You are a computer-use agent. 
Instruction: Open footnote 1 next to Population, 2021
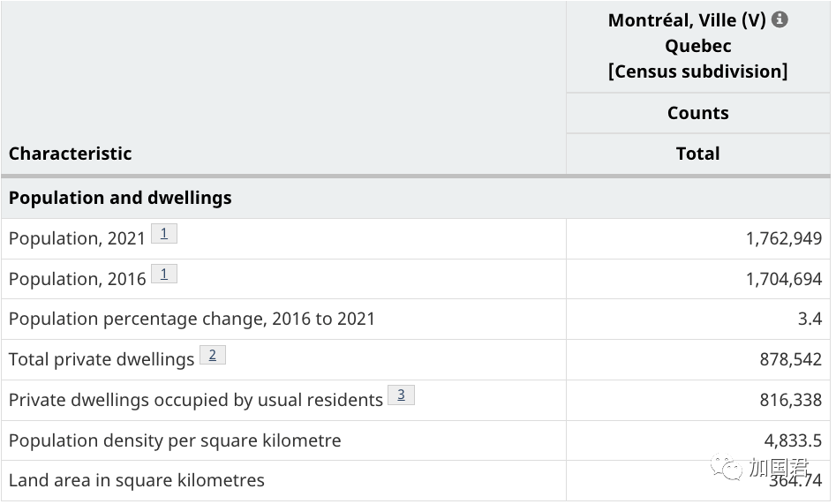pyautogui.click(x=164, y=234)
